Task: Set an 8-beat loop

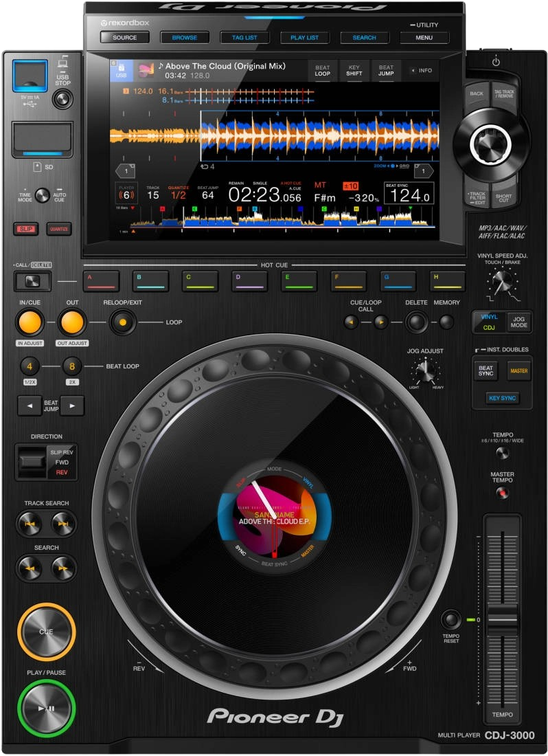Action: (x=71, y=366)
